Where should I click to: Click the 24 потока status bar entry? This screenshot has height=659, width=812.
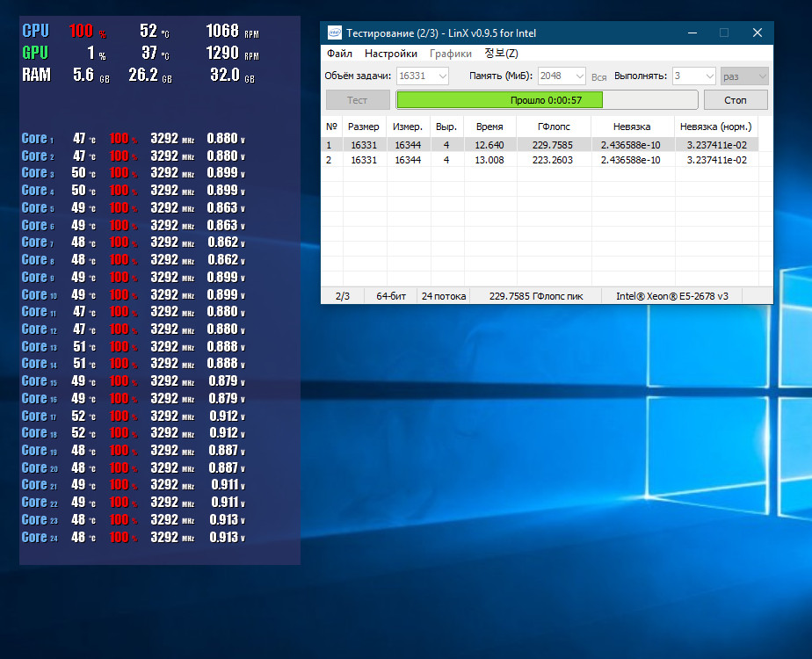pyautogui.click(x=444, y=296)
